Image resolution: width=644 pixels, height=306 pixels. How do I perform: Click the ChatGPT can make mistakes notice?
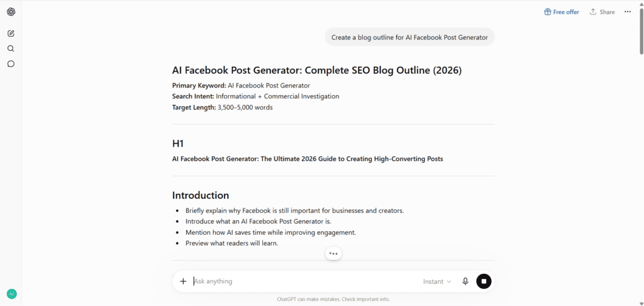tap(333, 299)
